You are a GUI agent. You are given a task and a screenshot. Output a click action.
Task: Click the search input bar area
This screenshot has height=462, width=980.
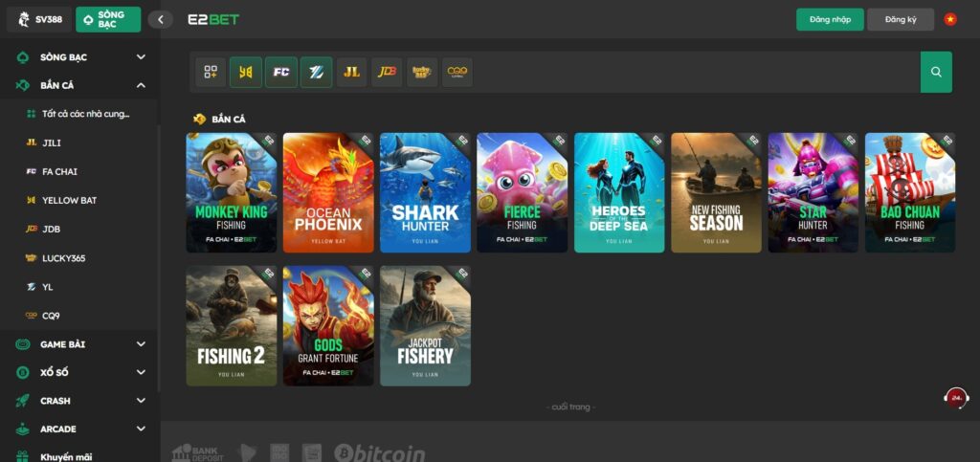pos(695,73)
